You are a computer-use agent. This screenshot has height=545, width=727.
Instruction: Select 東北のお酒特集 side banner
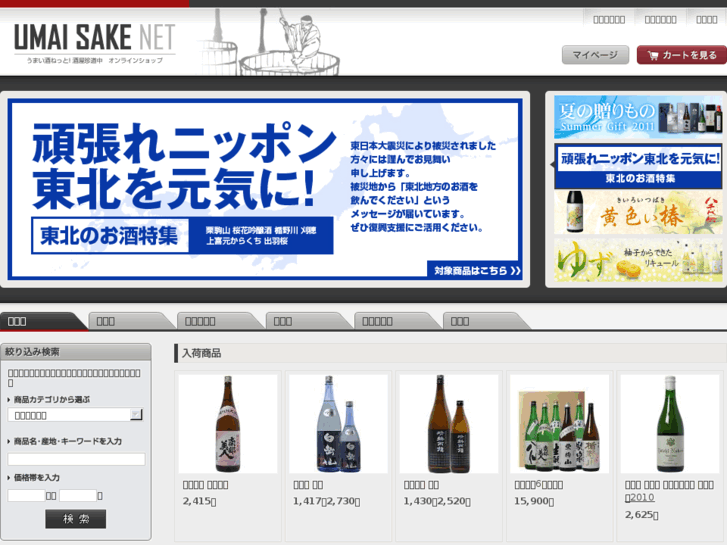(x=638, y=166)
